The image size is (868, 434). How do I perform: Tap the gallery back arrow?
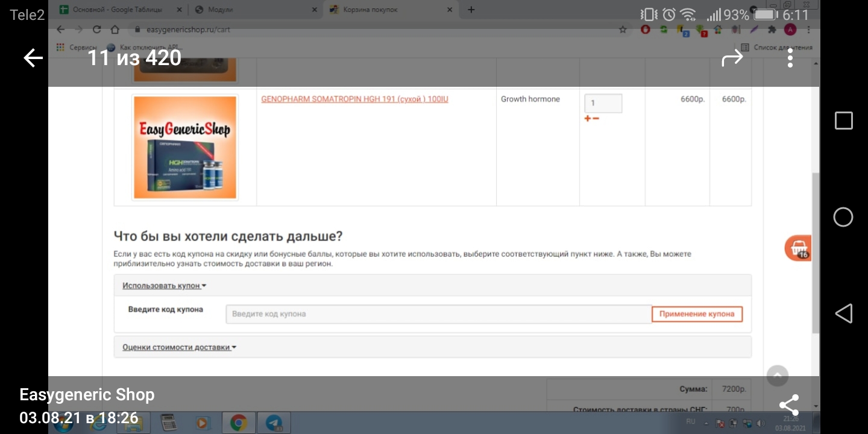point(33,58)
